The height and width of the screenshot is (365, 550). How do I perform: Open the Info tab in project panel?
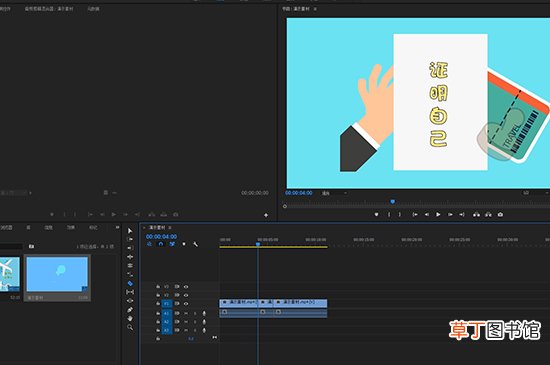pyautogui.click(x=48, y=228)
